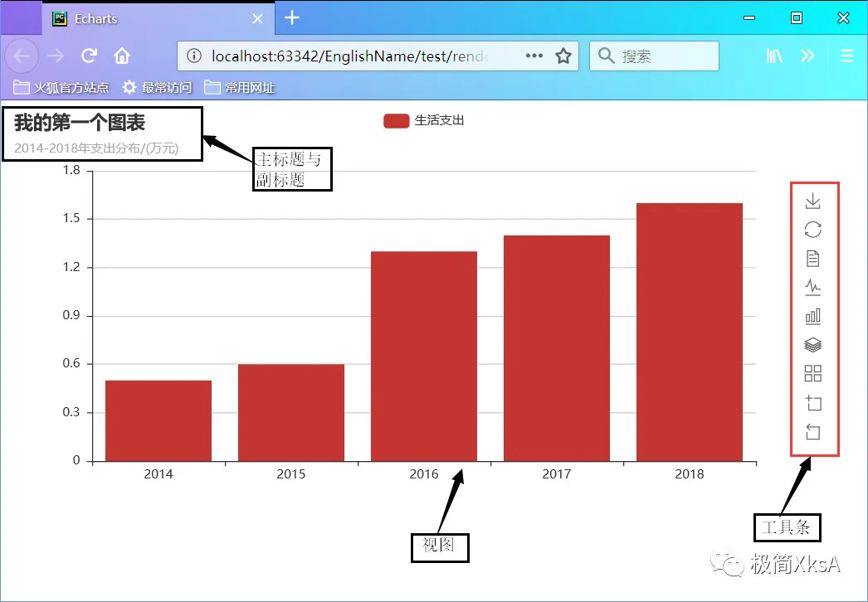The height and width of the screenshot is (602, 868).
Task: Bookmark this page with the star icon
Action: click(x=563, y=56)
